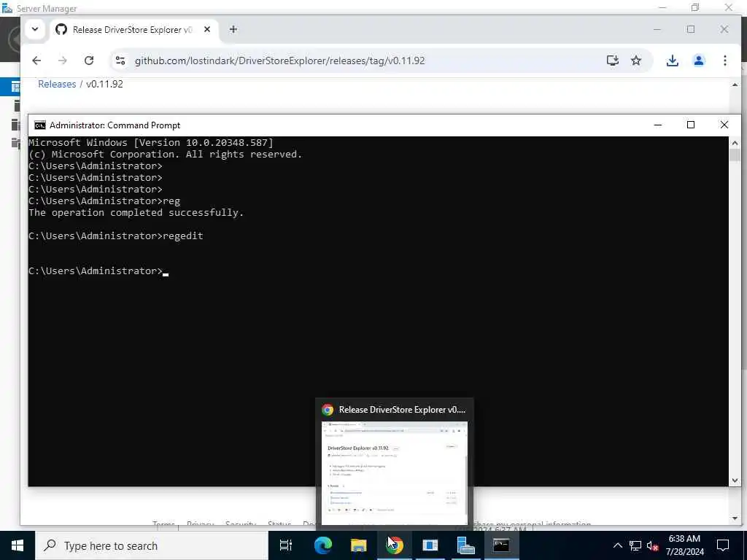747x560 pixels.
Task: Open Chrome profile avatar
Action: 698,61
